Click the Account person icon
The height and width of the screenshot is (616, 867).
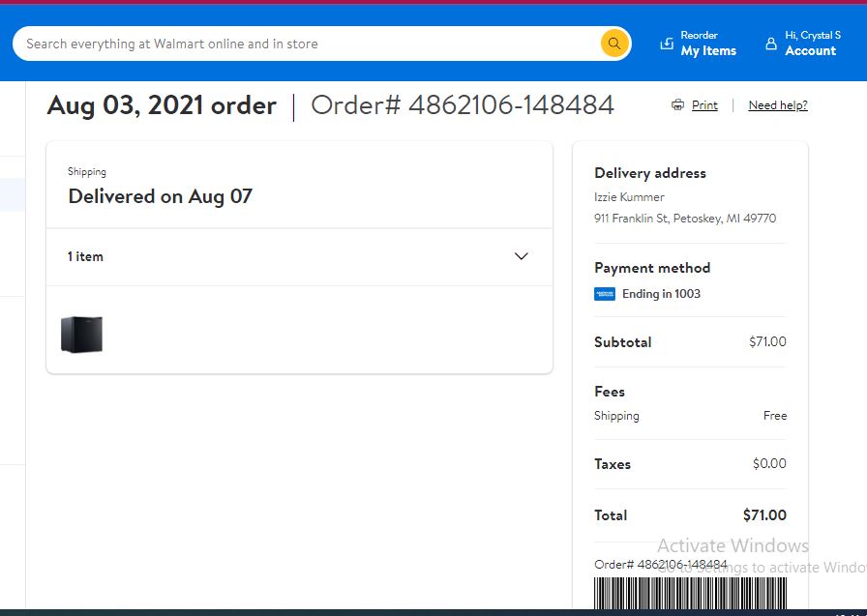coord(771,44)
